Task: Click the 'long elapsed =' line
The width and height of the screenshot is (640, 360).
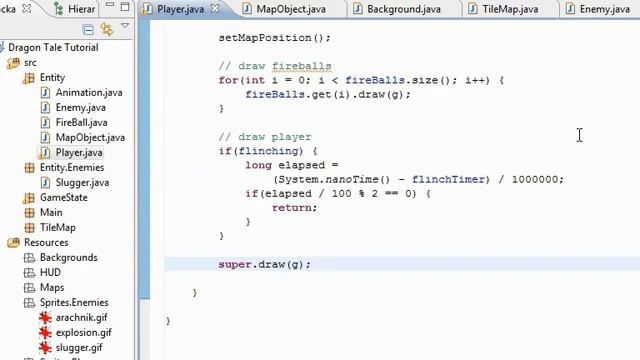Action: [291, 165]
